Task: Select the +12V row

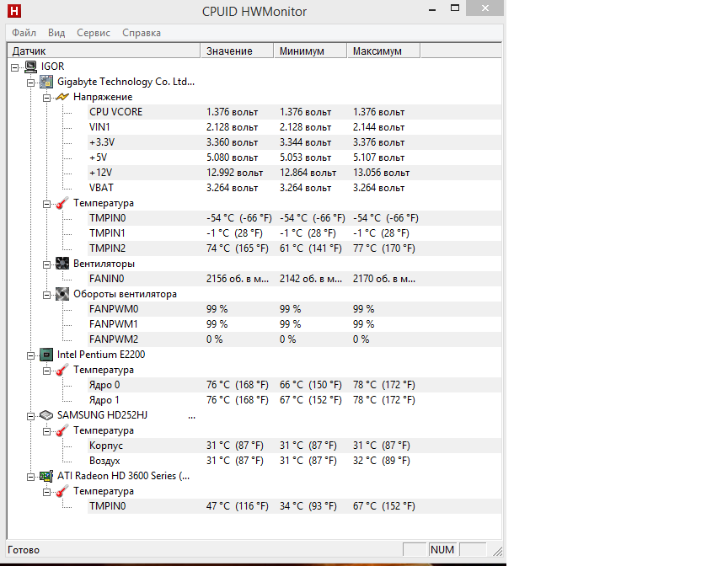Action: point(294,173)
